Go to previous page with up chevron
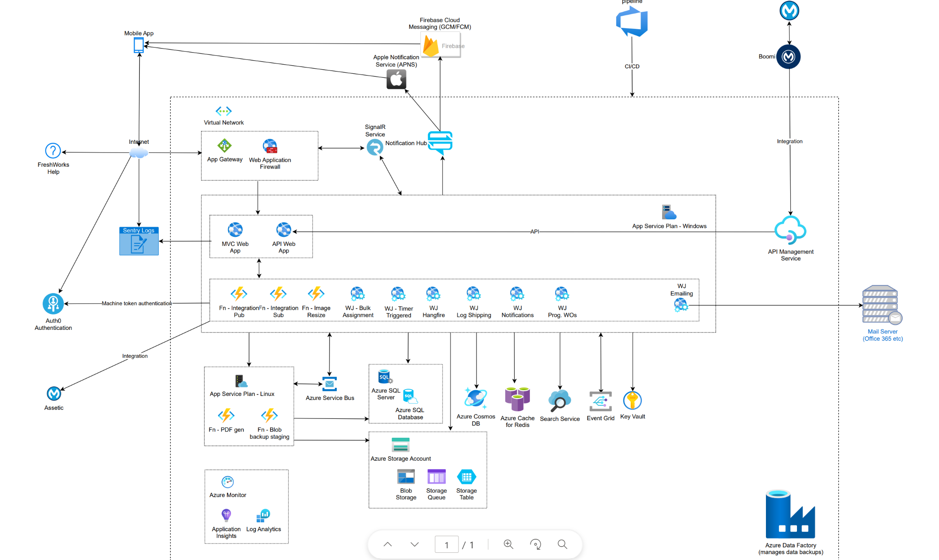The height and width of the screenshot is (560, 939). click(387, 544)
